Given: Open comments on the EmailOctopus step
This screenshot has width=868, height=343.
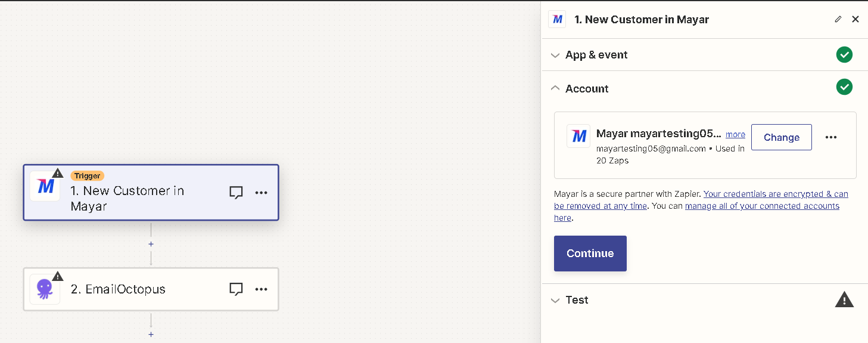Looking at the screenshot, I should pyautogui.click(x=237, y=289).
